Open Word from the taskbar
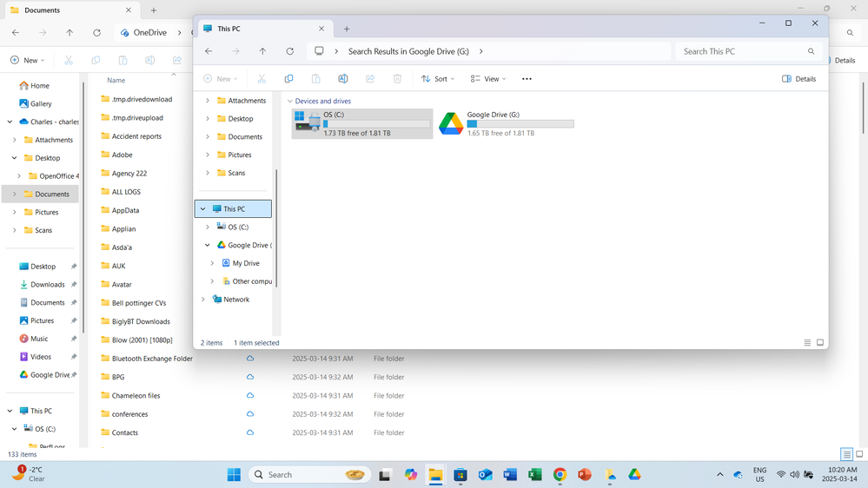The height and width of the screenshot is (488, 868). coord(510,475)
